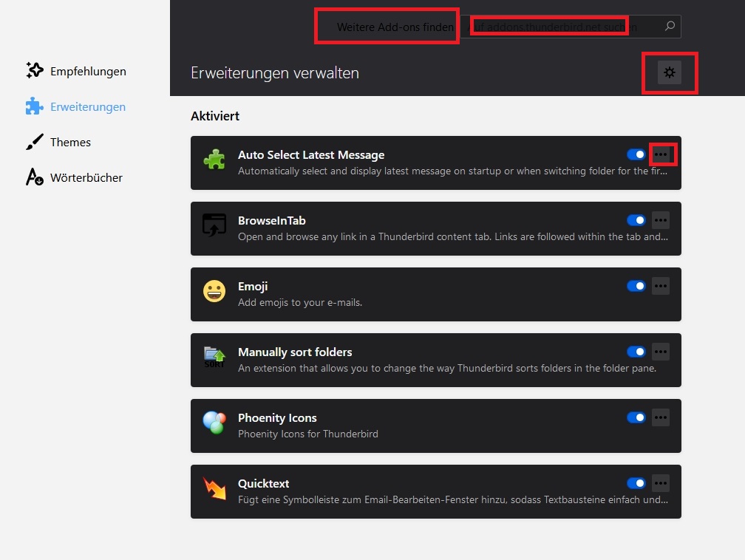Toggle off the BrowseInTab extension

point(636,220)
